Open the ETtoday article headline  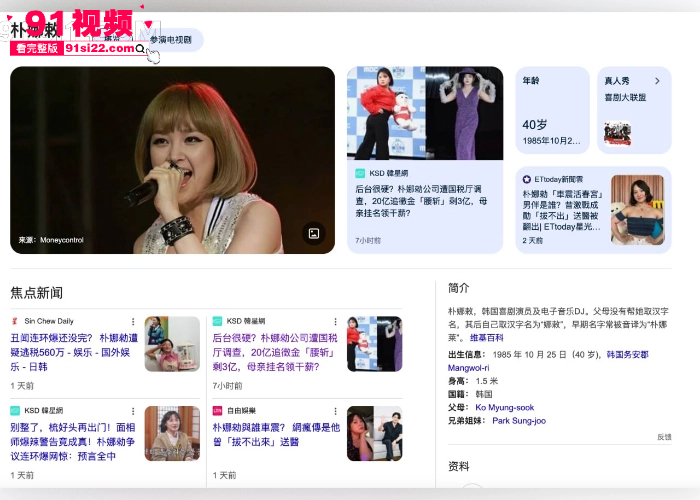[x=562, y=210]
